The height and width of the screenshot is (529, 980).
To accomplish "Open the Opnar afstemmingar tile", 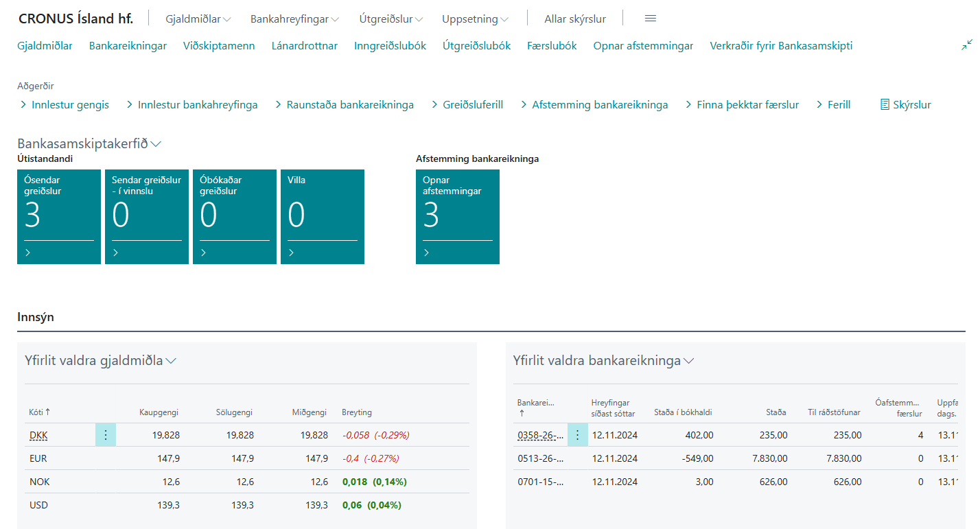I will pyautogui.click(x=458, y=216).
